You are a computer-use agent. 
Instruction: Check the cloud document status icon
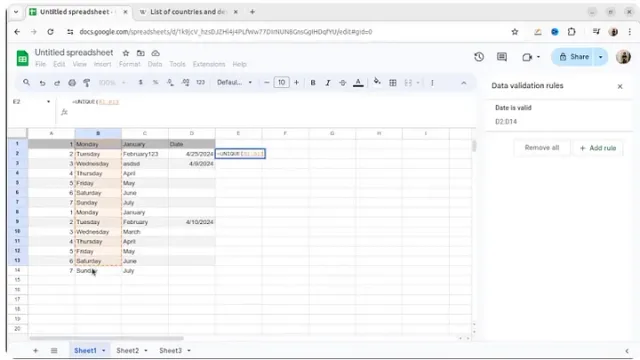[x=156, y=53]
